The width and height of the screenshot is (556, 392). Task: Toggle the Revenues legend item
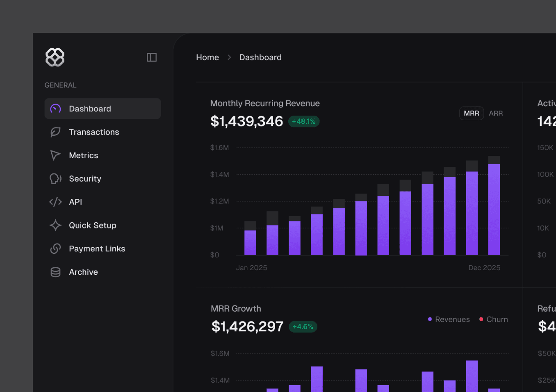point(449,319)
